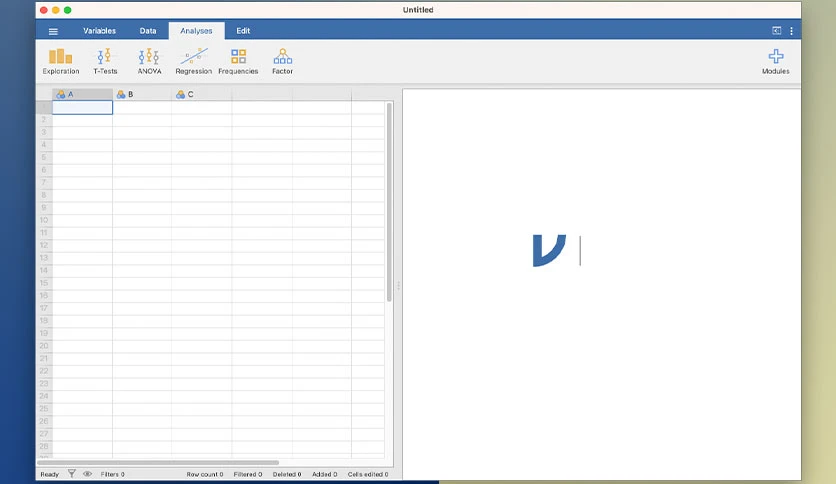
Task: Open the hamburger main menu
Action: [53, 31]
